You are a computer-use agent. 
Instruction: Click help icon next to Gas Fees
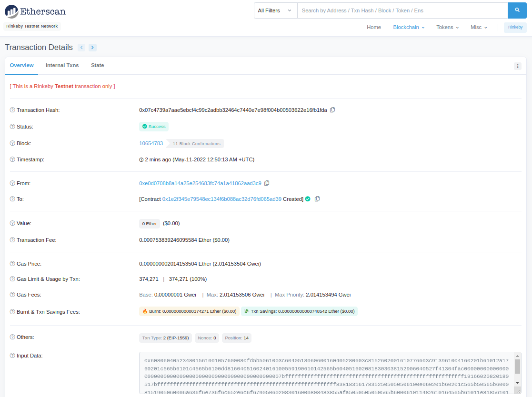[12, 294]
